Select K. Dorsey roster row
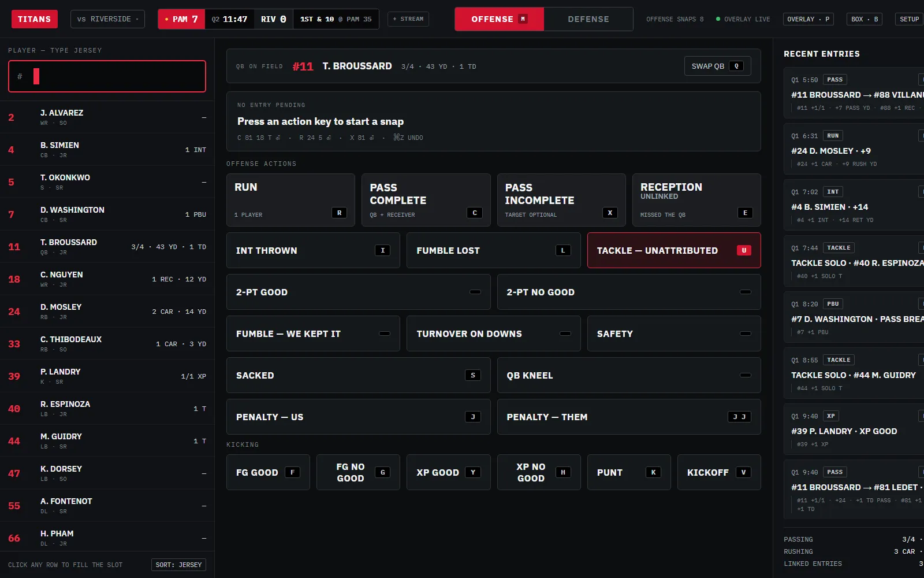This screenshot has width=924, height=578. point(107,473)
